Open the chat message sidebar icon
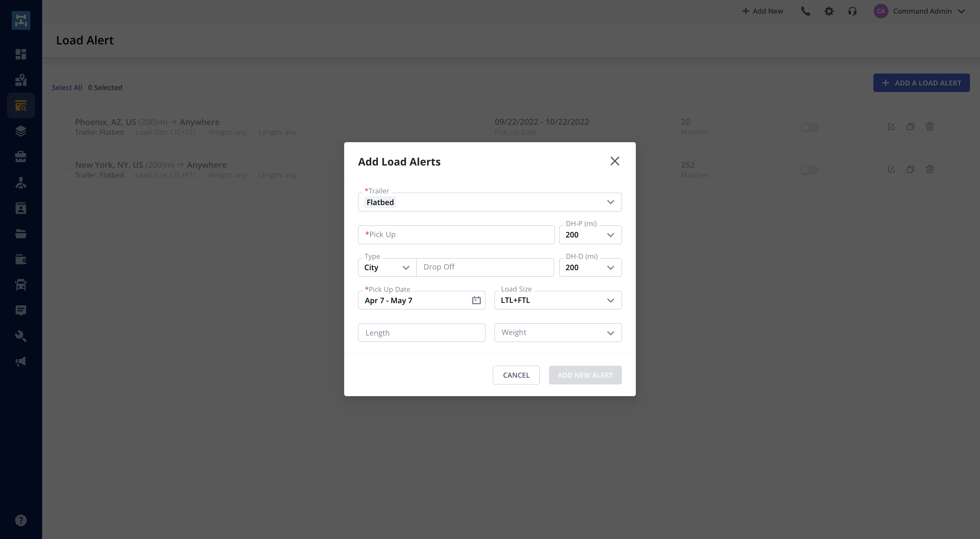 tap(21, 310)
